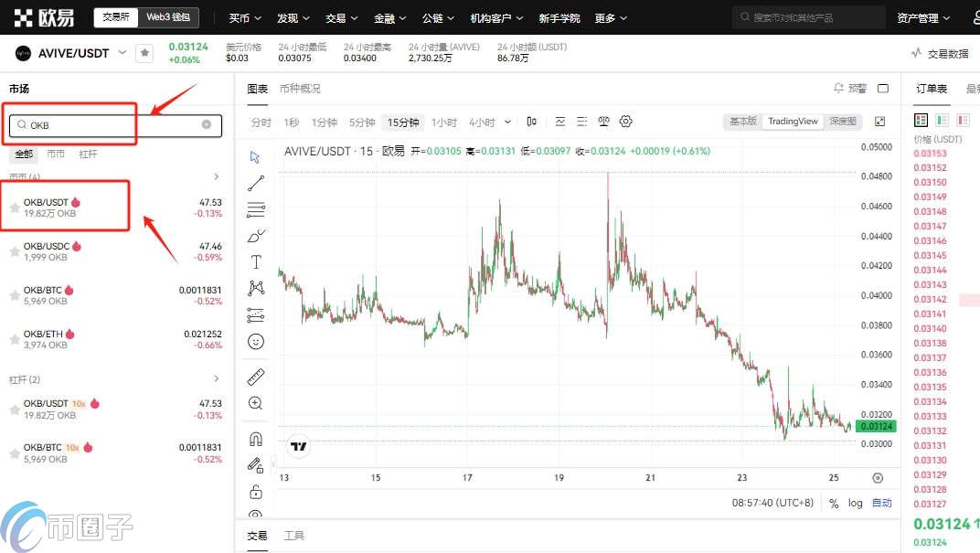This screenshot has height=553, width=980.
Task: Open the emoji sticker tool
Action: [255, 341]
